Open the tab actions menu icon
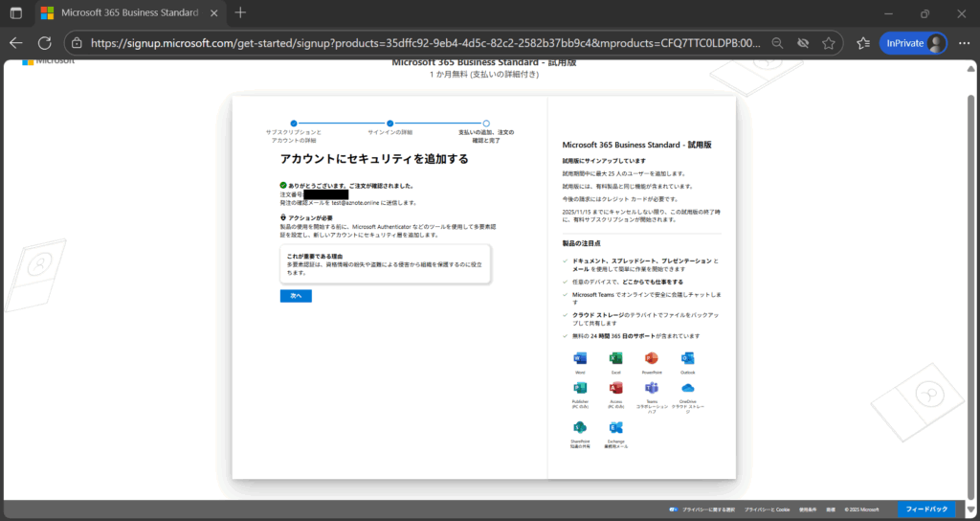The width and height of the screenshot is (980, 521). click(x=15, y=13)
